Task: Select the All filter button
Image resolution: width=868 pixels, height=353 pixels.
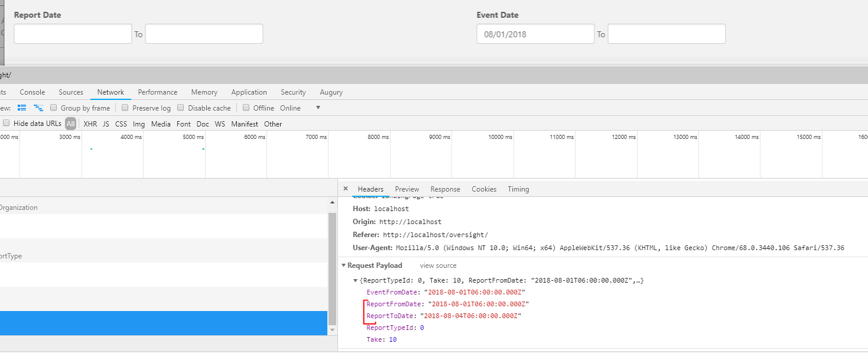Action: (x=71, y=124)
